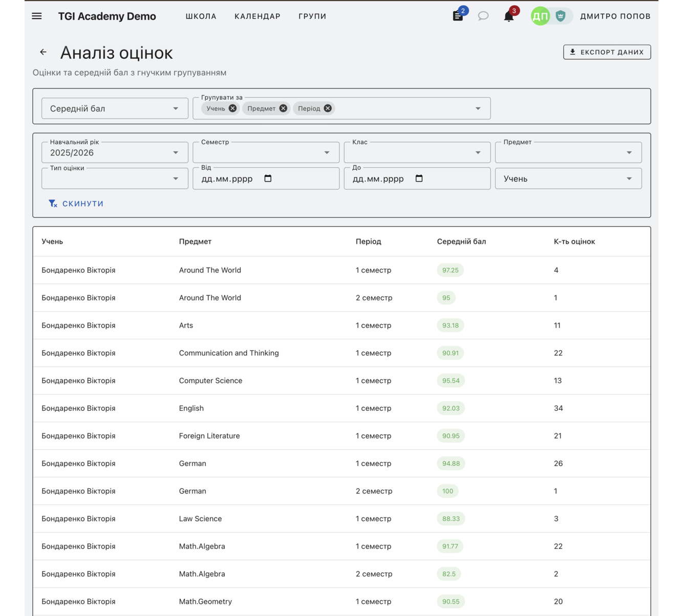Select the Computer Science subject cell
683x616 pixels.
click(210, 381)
